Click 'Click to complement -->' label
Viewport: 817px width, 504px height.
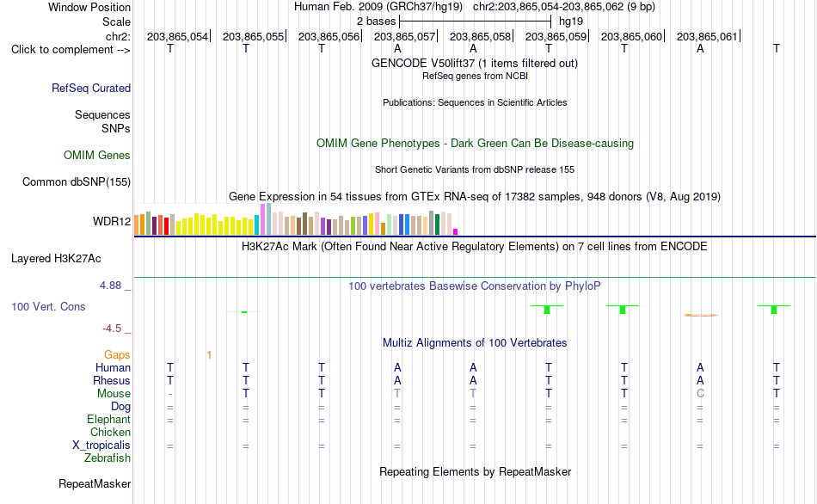tap(71, 50)
